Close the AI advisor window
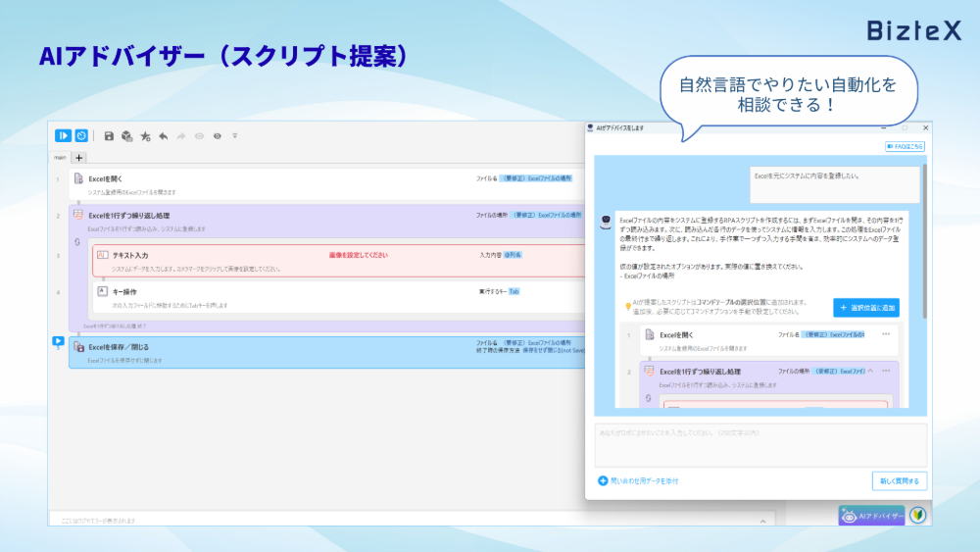 926,128
